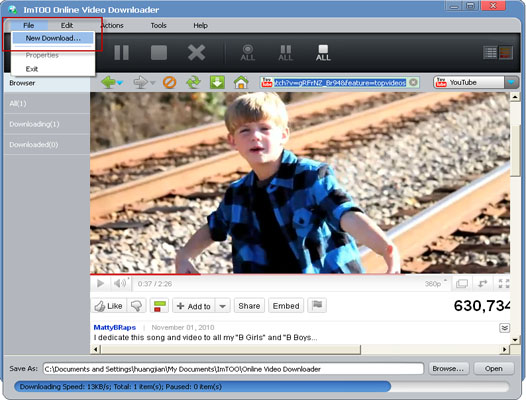The image size is (526, 400).
Task: Select the All(1) sidebar item
Action: click(x=47, y=103)
